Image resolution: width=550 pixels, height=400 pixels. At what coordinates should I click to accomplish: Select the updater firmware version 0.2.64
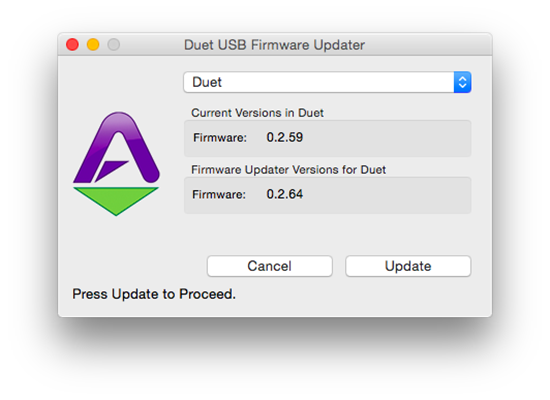click(x=284, y=194)
